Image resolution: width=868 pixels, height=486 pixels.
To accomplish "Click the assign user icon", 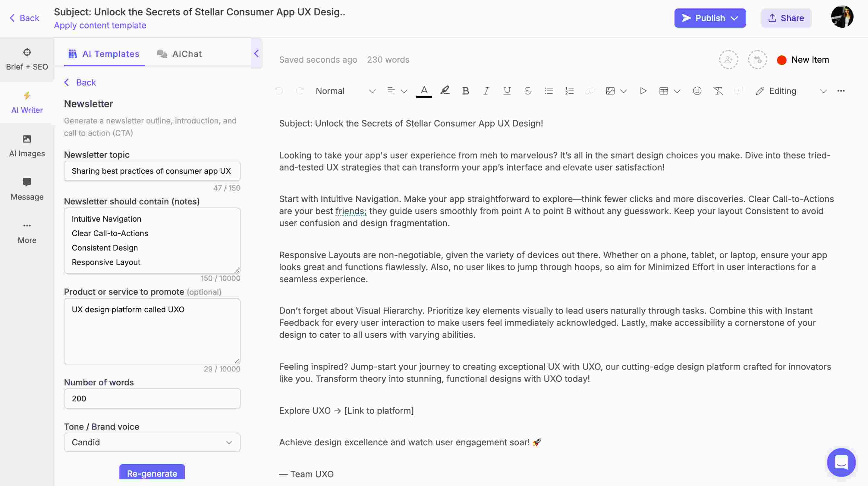I will [728, 60].
